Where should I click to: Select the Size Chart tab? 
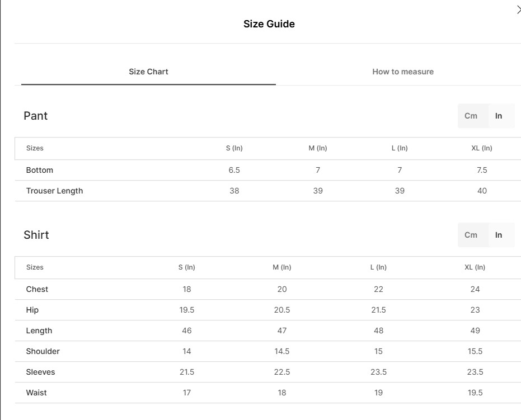click(x=148, y=72)
